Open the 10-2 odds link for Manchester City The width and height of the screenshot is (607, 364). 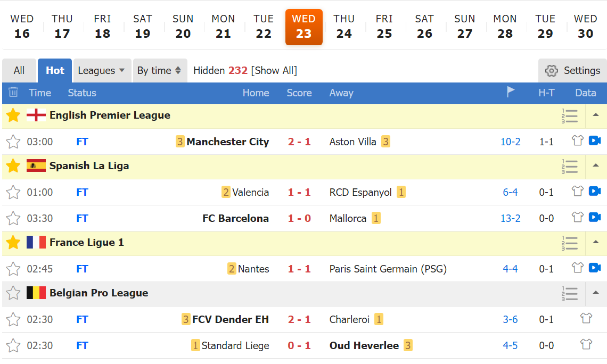tap(510, 142)
